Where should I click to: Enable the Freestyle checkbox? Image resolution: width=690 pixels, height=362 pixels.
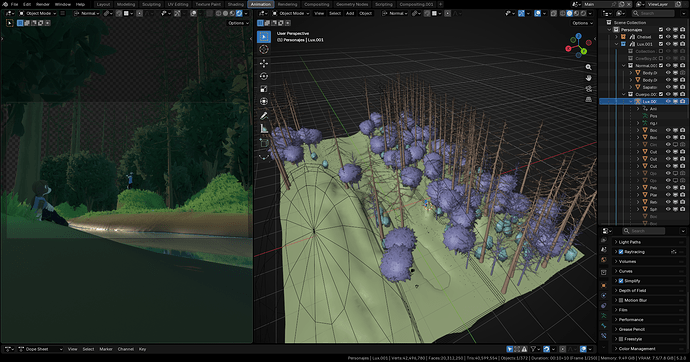(621, 339)
